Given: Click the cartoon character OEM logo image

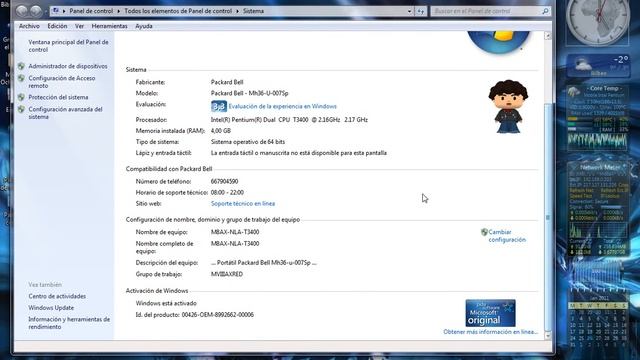Looking at the screenshot, I should (508, 107).
